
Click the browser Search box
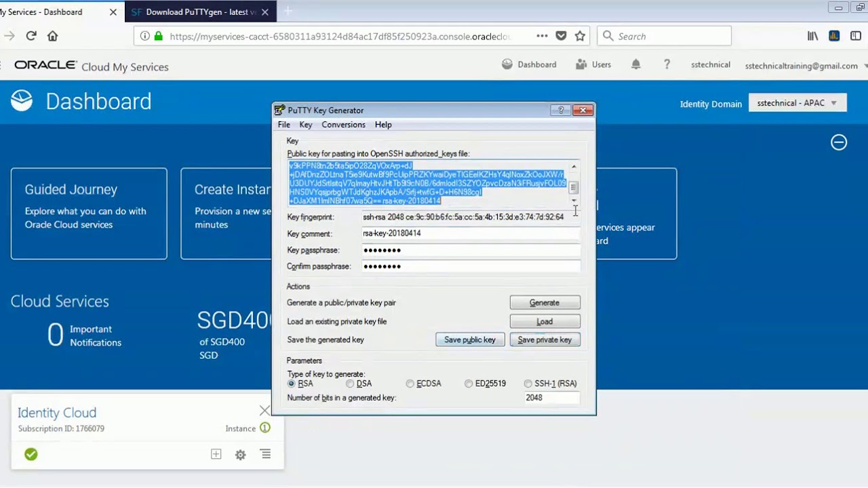click(x=664, y=36)
